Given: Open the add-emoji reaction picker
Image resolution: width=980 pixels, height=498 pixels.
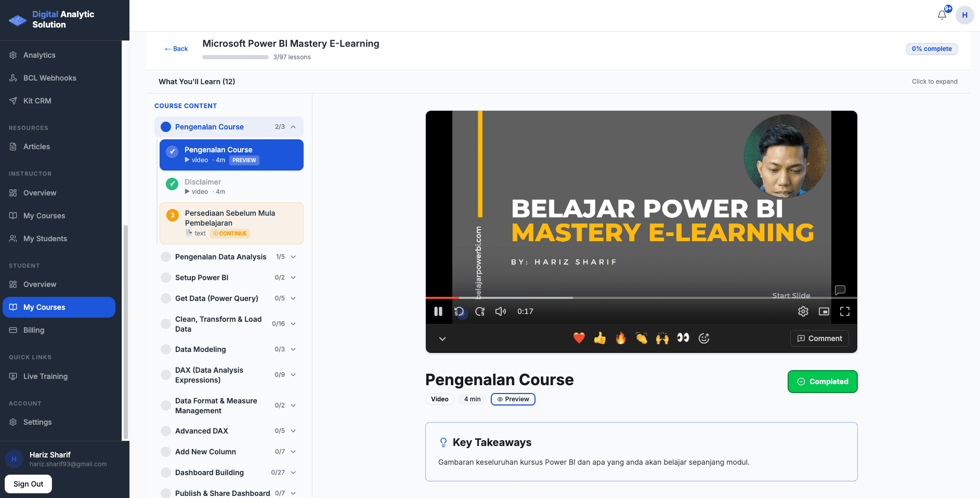Looking at the screenshot, I should click(704, 338).
